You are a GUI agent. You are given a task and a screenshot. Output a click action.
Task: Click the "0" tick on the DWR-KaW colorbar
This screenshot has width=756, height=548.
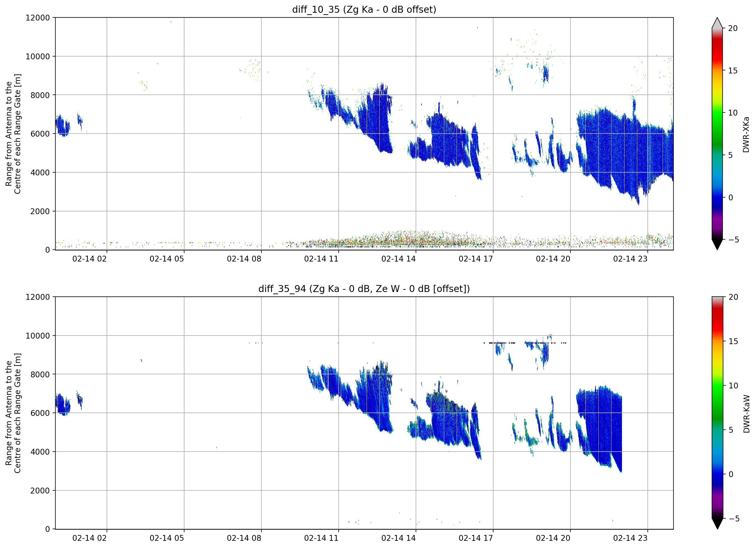click(731, 474)
